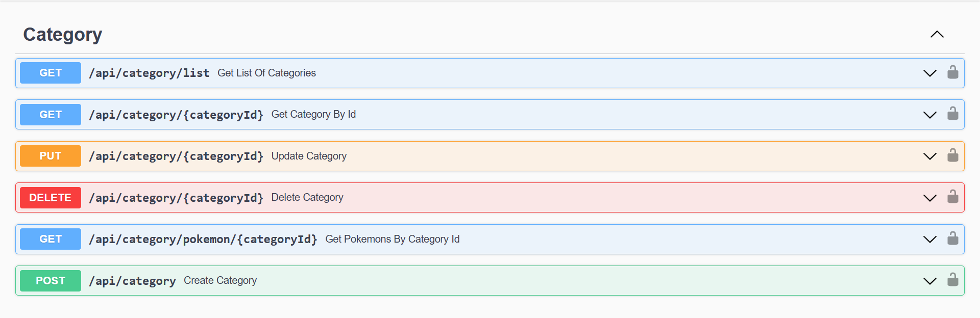
Task: Expand the POST Create Category chevron
Action: point(929,281)
